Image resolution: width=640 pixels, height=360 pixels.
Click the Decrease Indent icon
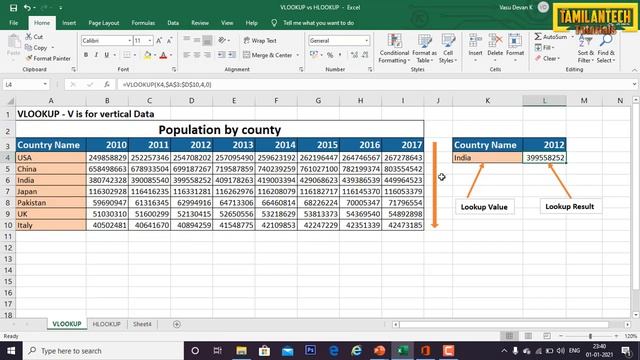[221, 55]
